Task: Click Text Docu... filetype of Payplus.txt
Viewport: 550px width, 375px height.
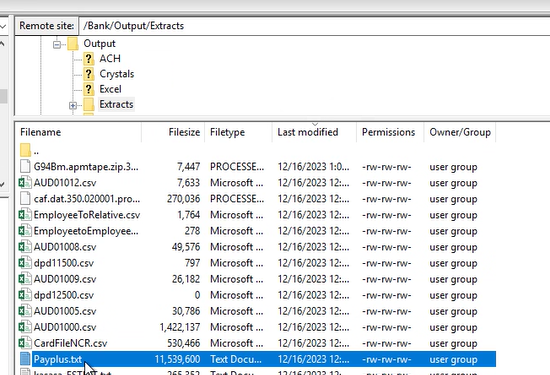Action: tap(236, 360)
